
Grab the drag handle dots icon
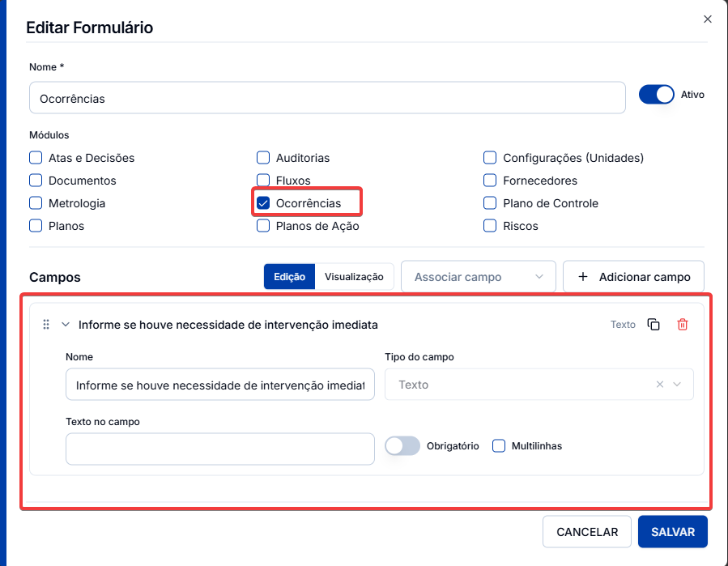46,325
